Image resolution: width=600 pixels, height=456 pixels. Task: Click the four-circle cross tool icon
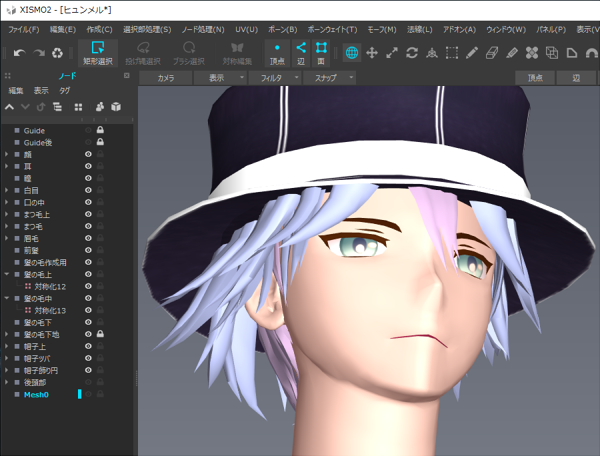[x=532, y=53]
